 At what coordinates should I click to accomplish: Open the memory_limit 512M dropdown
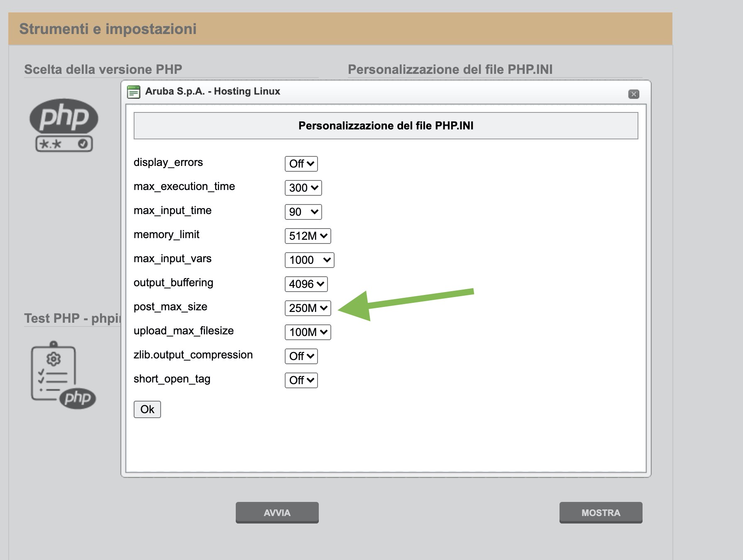pos(308,236)
